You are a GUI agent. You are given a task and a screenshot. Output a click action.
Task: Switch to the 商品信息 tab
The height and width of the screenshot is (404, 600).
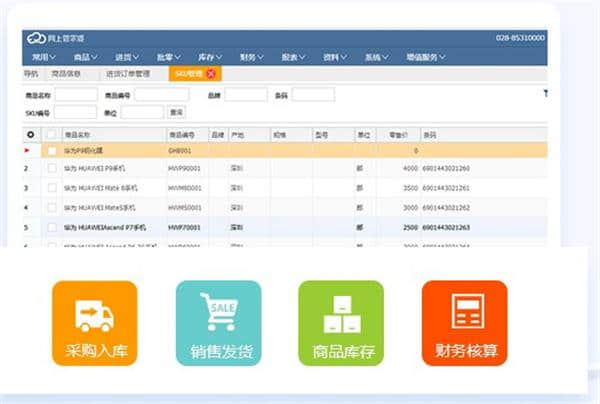pyautogui.click(x=68, y=74)
